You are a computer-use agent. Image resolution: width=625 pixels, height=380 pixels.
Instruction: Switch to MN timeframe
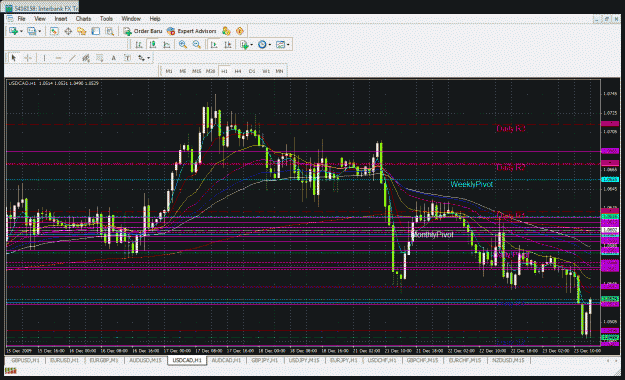[279, 71]
